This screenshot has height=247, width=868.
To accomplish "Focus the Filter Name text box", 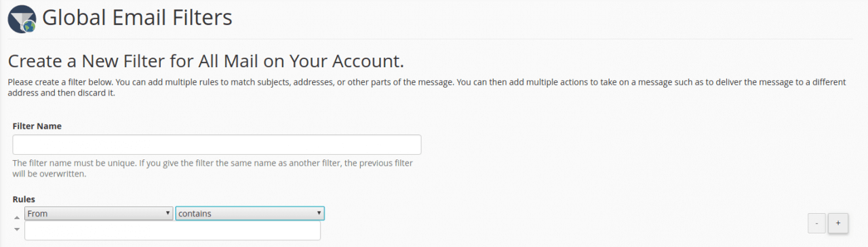I will 217,145.
